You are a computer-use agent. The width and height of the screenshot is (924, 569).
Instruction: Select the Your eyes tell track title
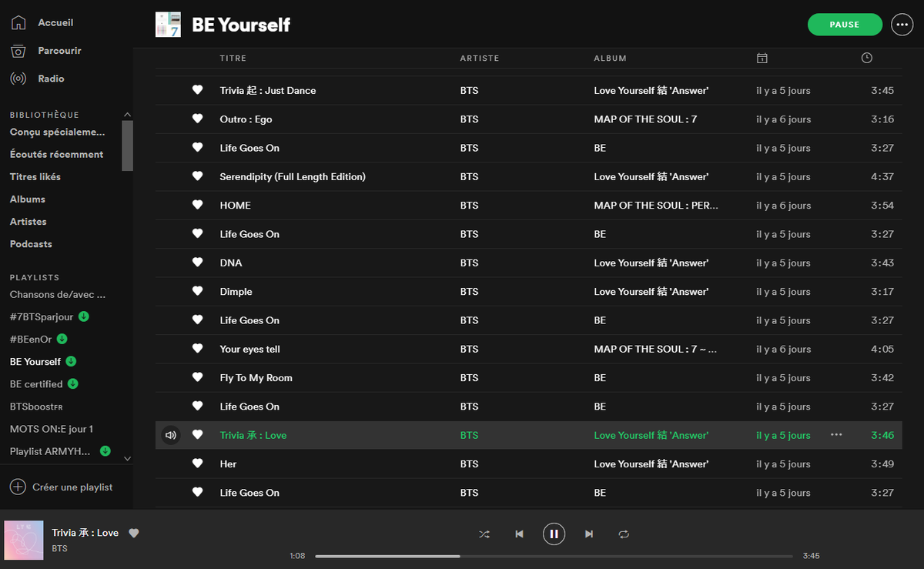249,349
